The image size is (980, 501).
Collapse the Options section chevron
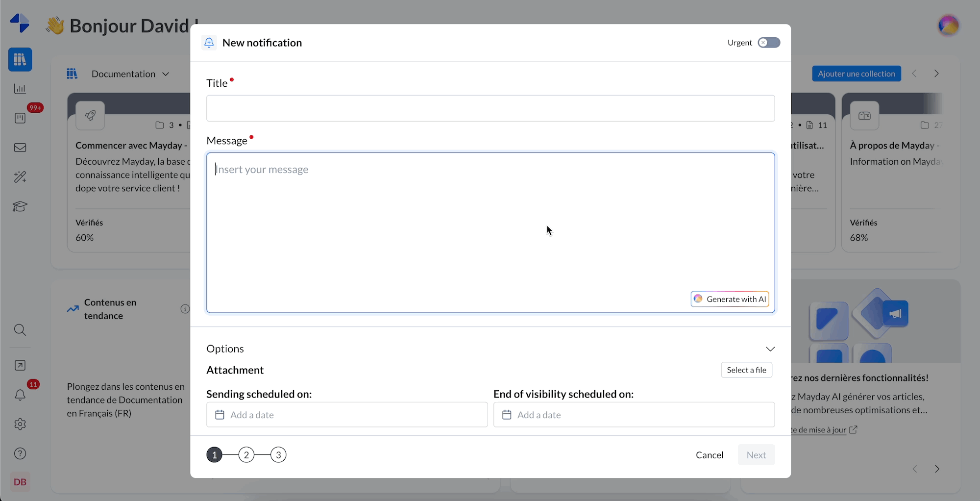click(770, 349)
